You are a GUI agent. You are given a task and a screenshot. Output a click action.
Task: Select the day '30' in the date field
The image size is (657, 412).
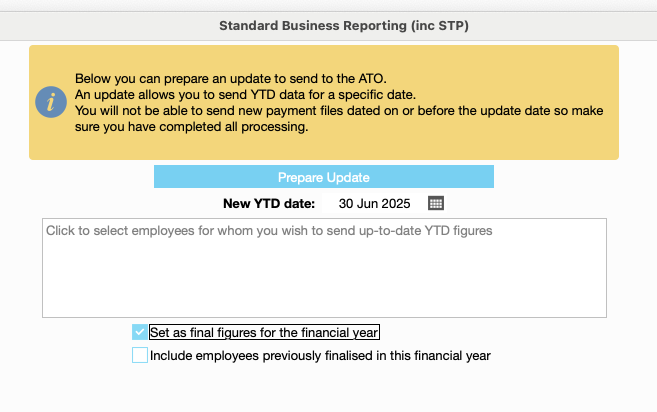[x=346, y=204]
